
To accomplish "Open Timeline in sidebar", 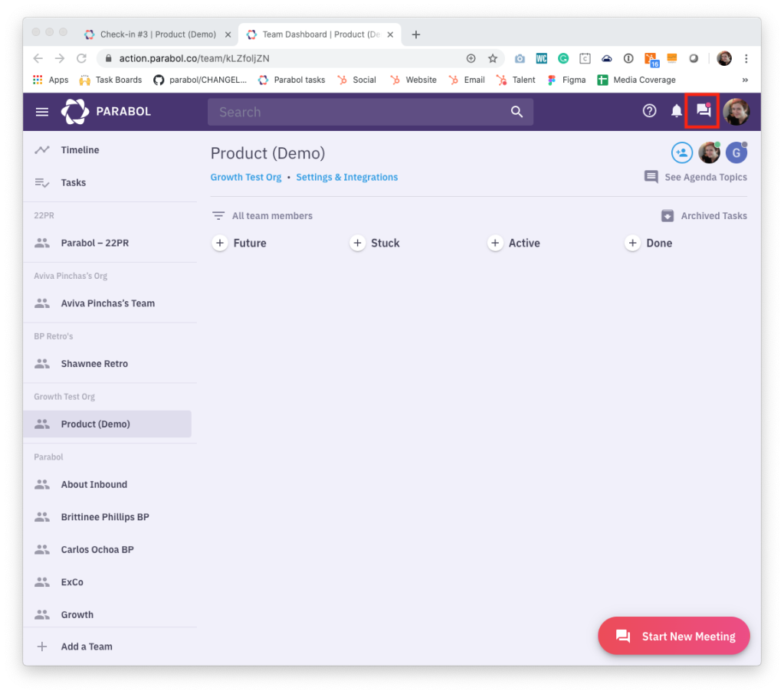I will point(107,150).
